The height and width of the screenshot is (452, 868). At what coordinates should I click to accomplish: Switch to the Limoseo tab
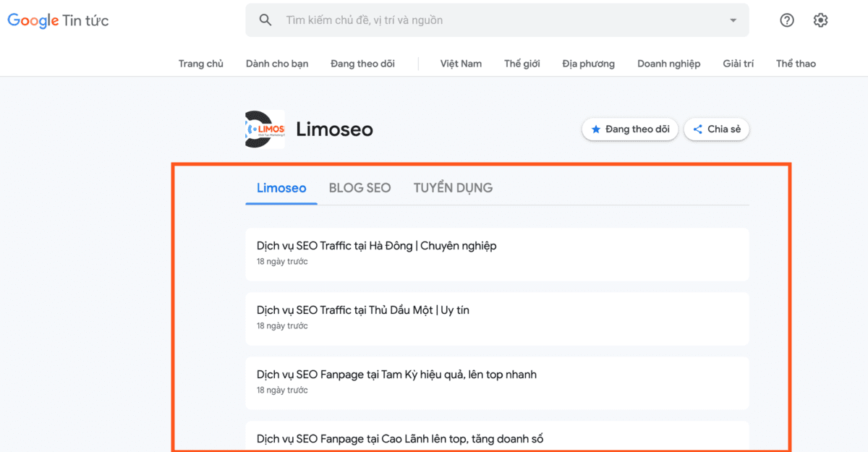pos(281,188)
